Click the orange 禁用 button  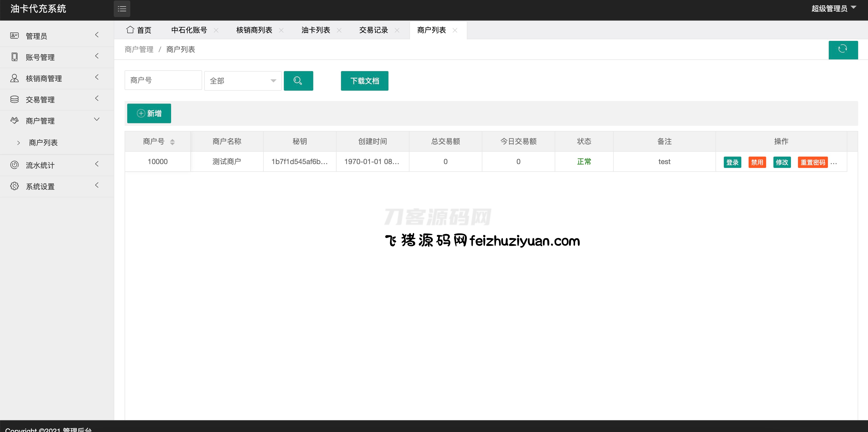pyautogui.click(x=757, y=162)
